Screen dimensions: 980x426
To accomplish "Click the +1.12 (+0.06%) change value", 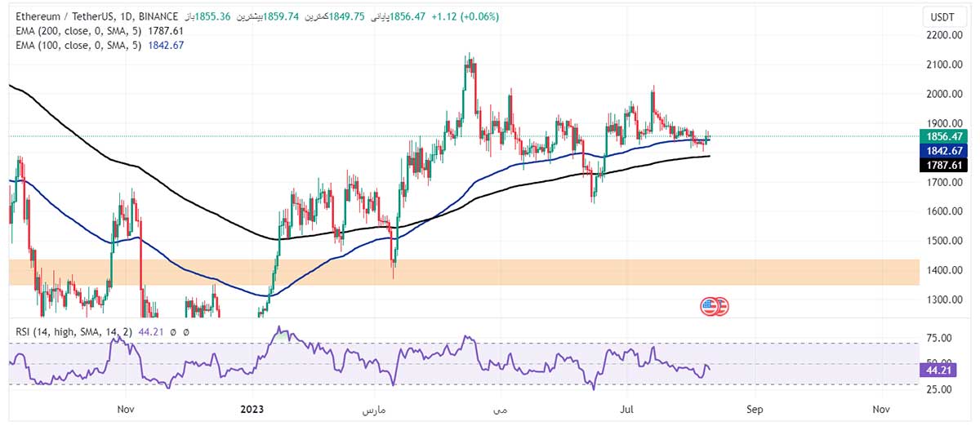I will pyautogui.click(x=465, y=16).
